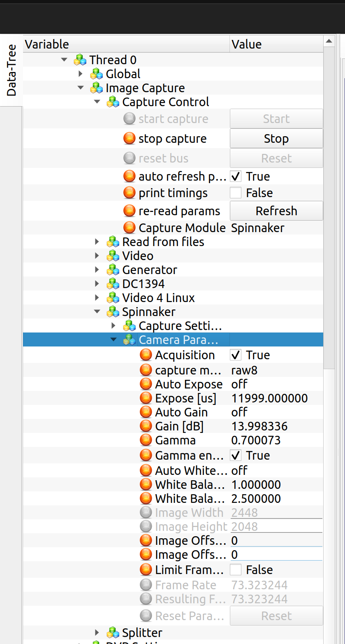Image resolution: width=345 pixels, height=644 pixels.
Task: Click the Splitter cubes icon
Action: (113, 633)
